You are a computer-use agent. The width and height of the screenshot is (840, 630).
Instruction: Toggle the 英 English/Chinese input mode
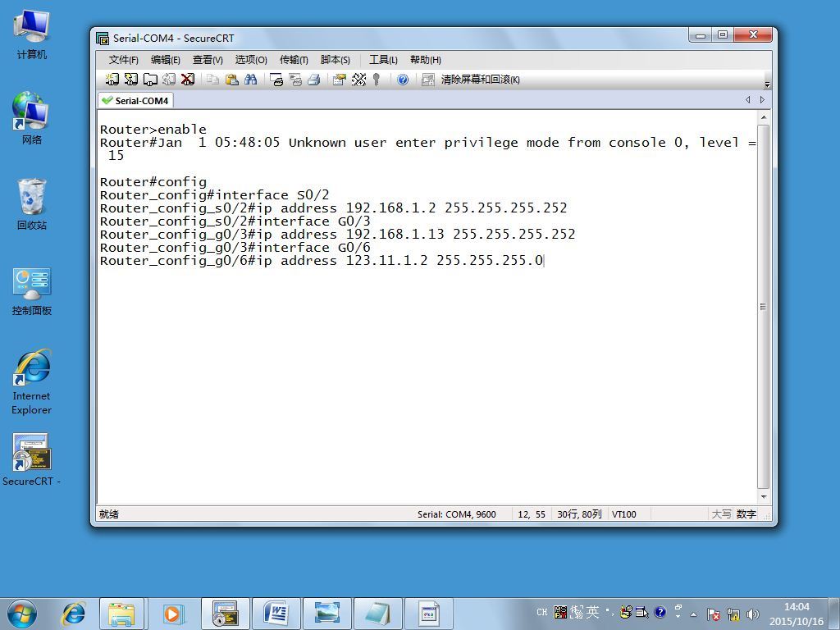click(x=592, y=611)
